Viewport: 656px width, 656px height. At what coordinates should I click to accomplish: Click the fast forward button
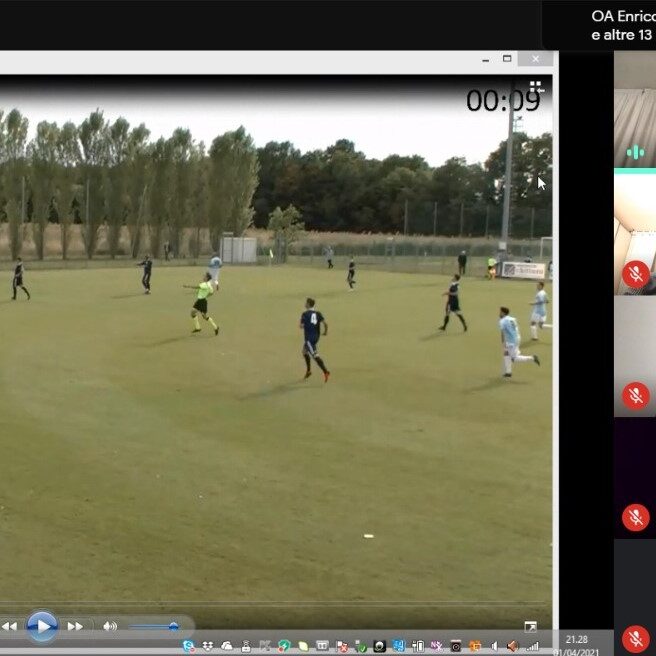point(75,626)
